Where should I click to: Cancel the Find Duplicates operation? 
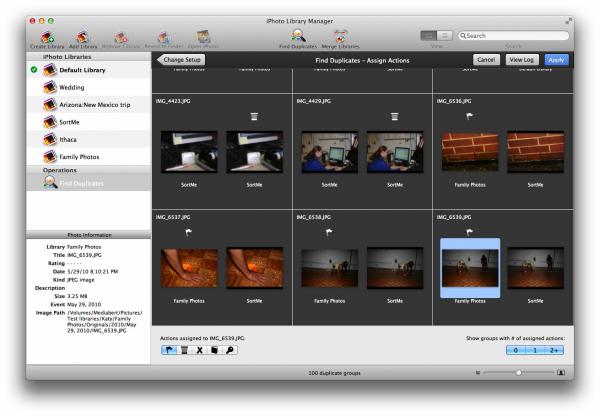(486, 60)
